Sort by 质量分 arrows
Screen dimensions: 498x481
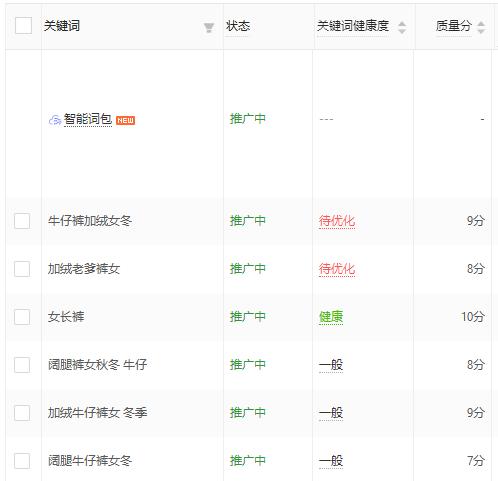point(481,27)
